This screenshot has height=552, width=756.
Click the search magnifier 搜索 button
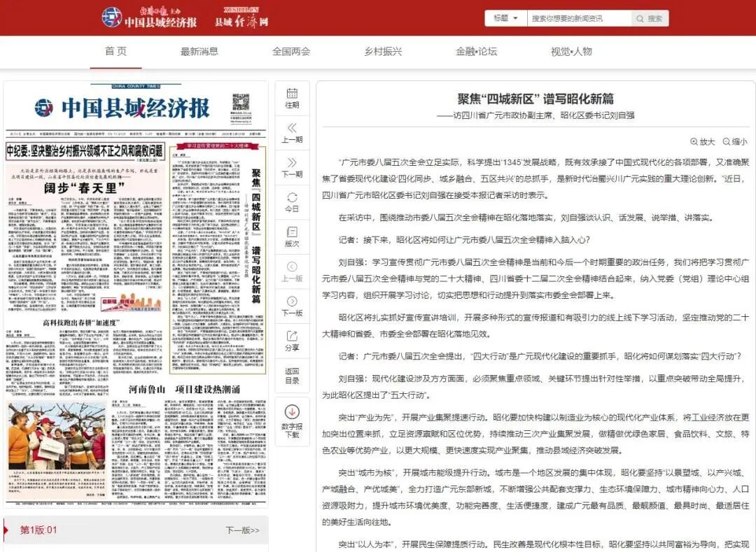pyautogui.click(x=650, y=18)
